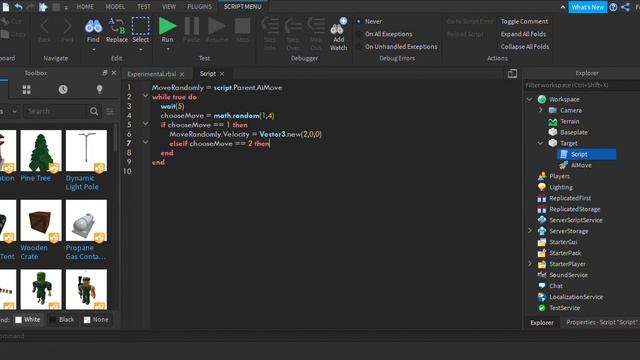Open the HOME ribbon tab

(85, 7)
